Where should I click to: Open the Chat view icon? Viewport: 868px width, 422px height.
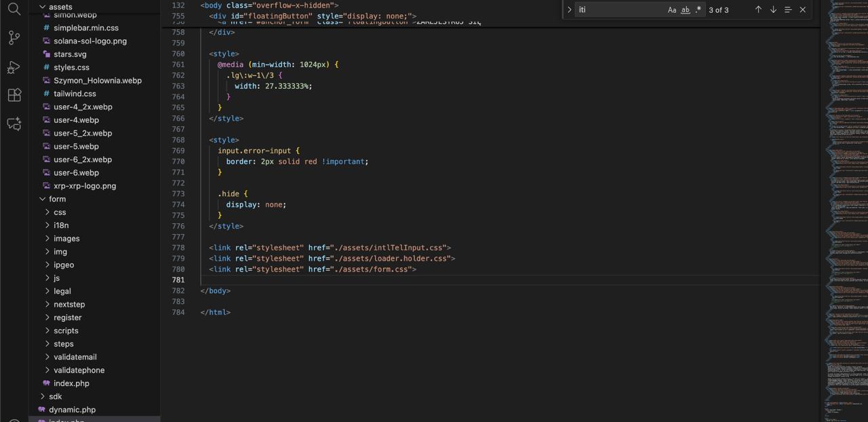[x=14, y=123]
